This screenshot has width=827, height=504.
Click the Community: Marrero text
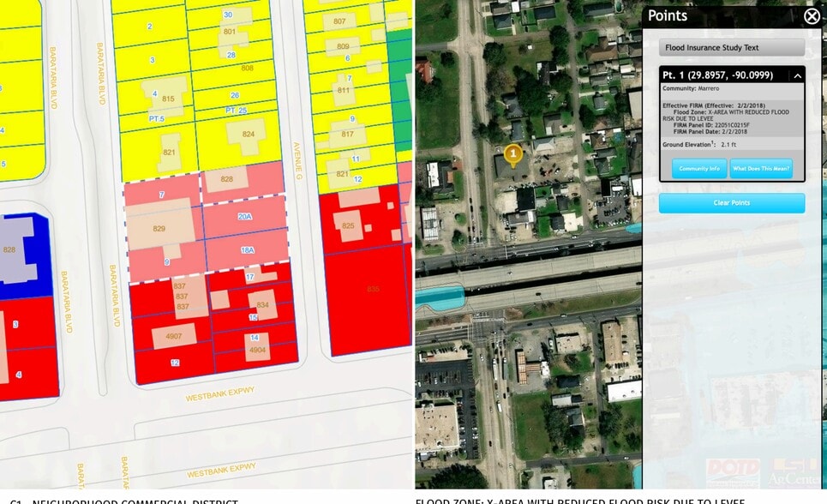click(x=691, y=88)
